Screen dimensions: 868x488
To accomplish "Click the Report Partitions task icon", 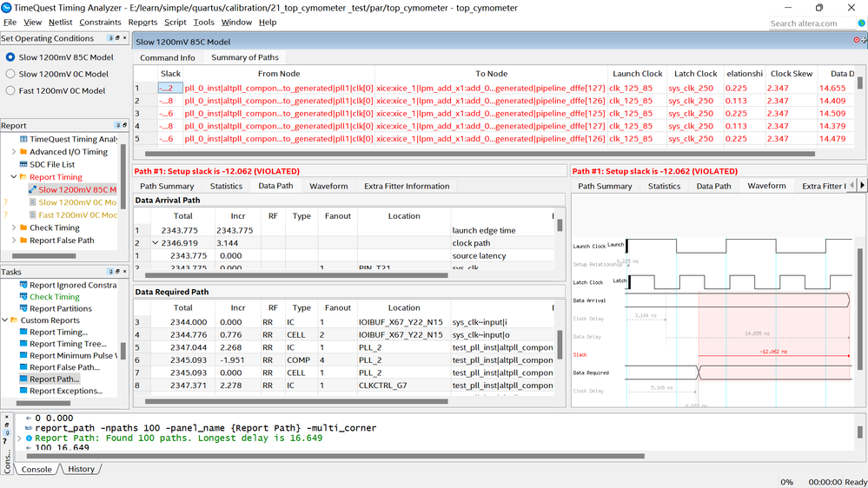I will [23, 308].
